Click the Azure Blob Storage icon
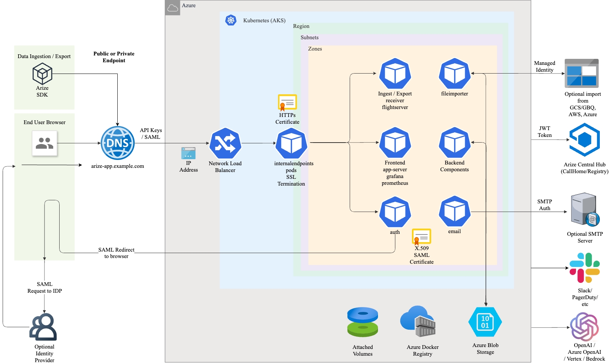 click(485, 322)
